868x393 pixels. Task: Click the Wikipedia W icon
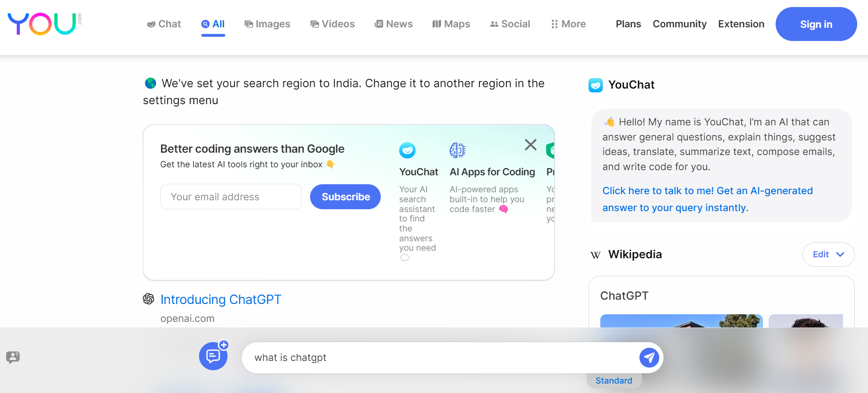tap(596, 255)
